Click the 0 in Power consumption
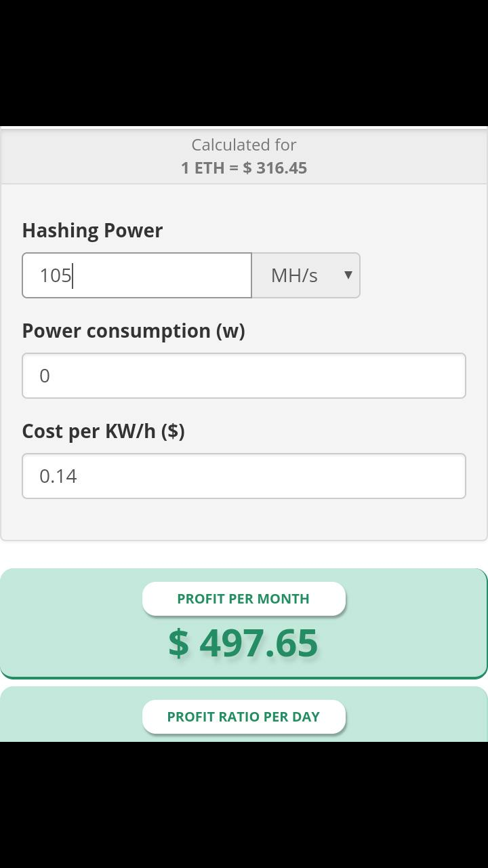The height and width of the screenshot is (868, 488). pyautogui.click(x=45, y=376)
